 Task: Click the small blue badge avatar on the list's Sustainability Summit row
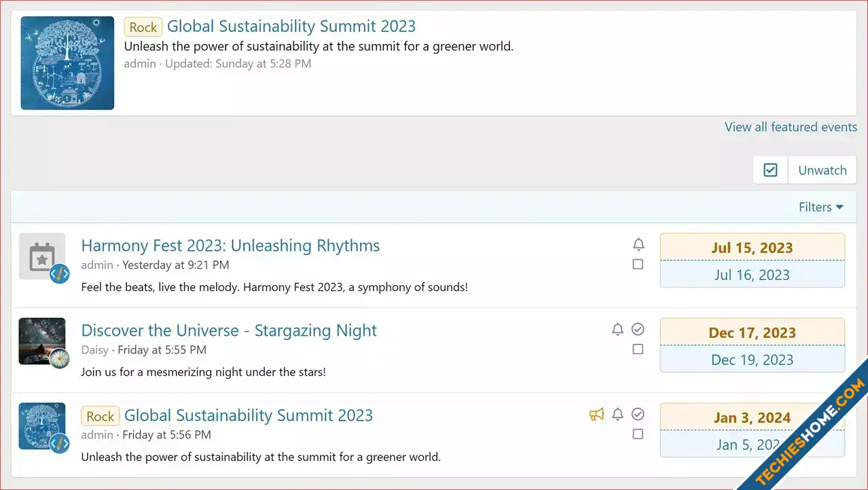coord(60,444)
